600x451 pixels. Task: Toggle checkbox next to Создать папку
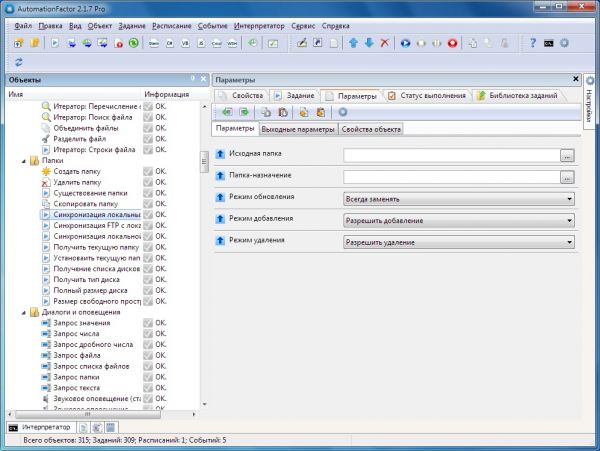coord(148,172)
